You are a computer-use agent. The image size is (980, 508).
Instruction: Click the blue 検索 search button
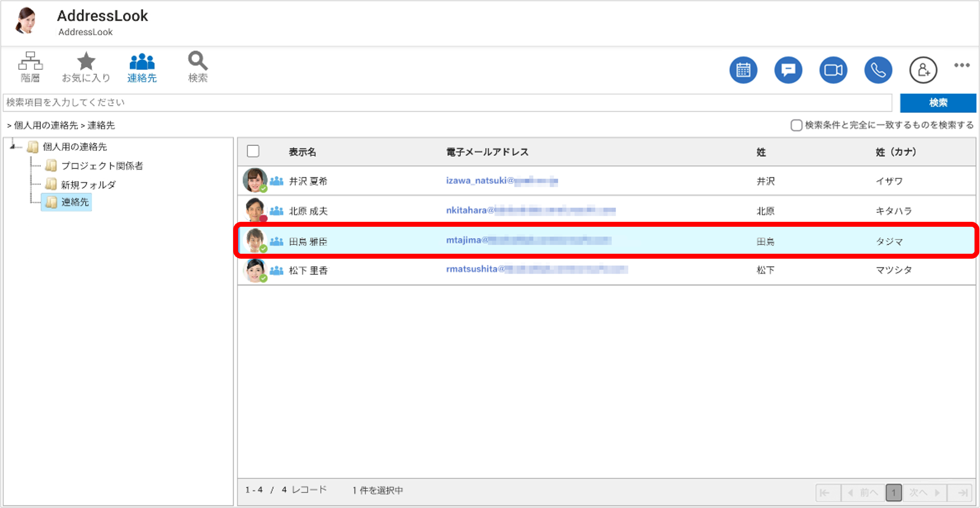(x=938, y=103)
